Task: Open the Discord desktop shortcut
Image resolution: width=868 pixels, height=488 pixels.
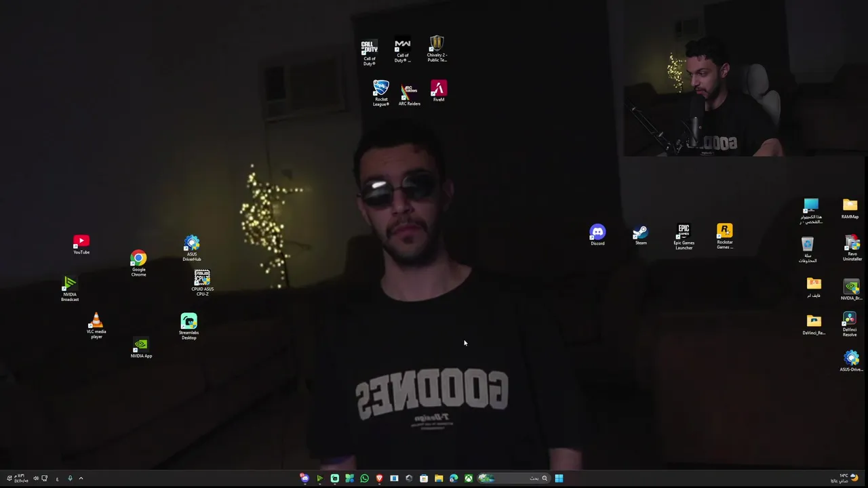Action: (x=597, y=235)
